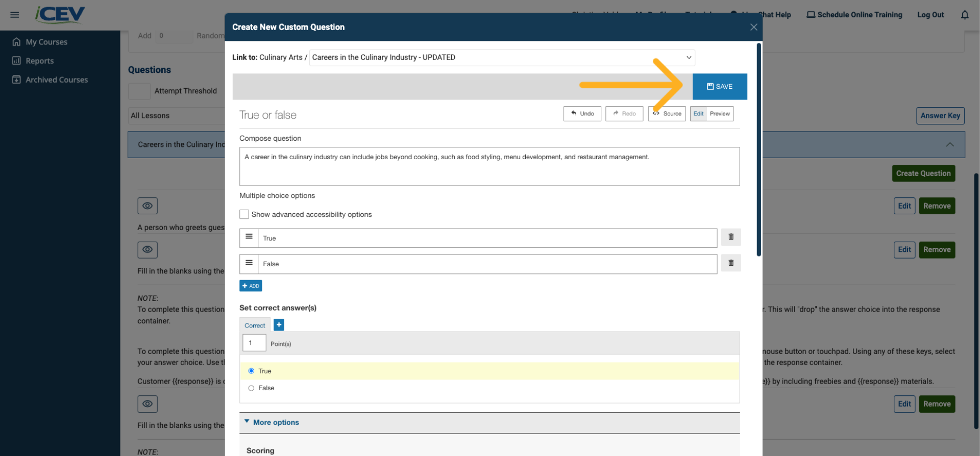The width and height of the screenshot is (980, 456).
Task: Select False as the correct answer
Action: coord(251,388)
